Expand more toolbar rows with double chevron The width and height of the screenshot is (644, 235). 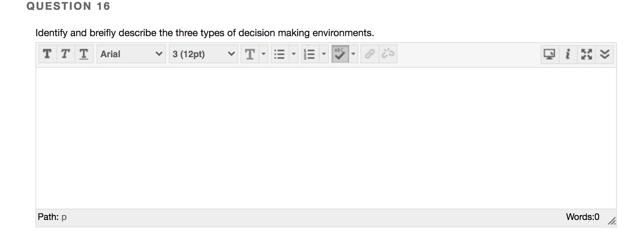pyautogui.click(x=605, y=54)
